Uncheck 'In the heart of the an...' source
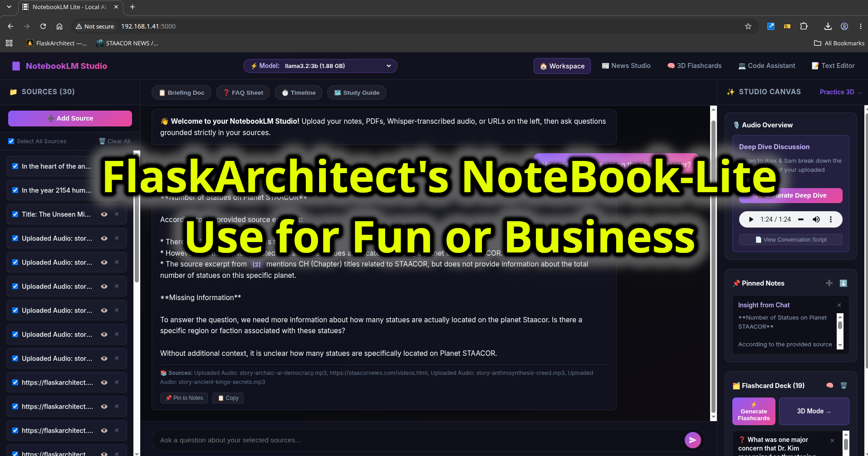The height and width of the screenshot is (456, 868). 15,166
